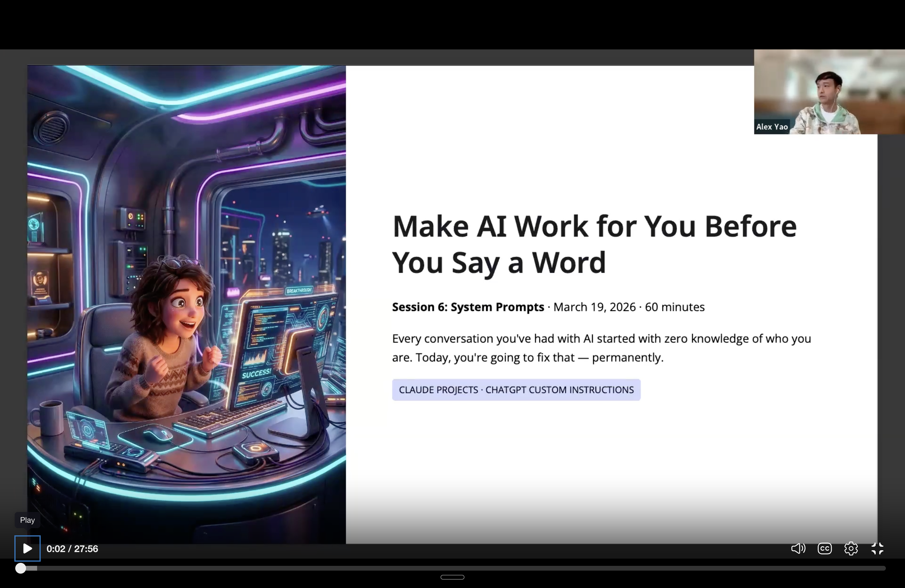905x588 pixels.
Task: Click the Play tooltip label
Action: pyautogui.click(x=27, y=520)
